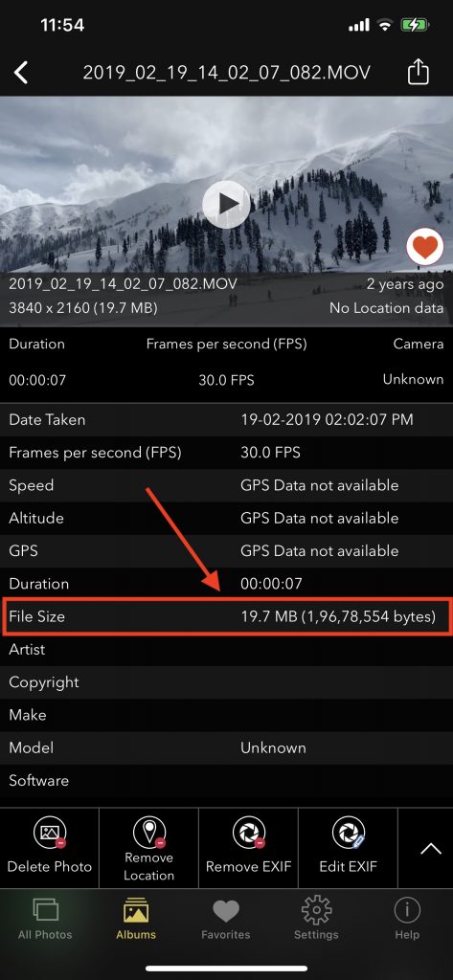The height and width of the screenshot is (980, 453).
Task: Select the File Size row
Action: [x=226, y=617]
